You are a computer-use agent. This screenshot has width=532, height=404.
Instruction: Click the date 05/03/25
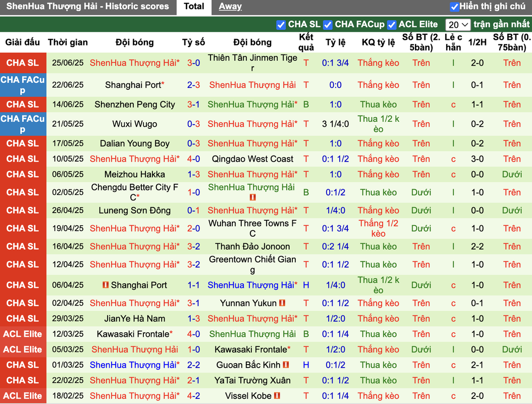pos(68,349)
